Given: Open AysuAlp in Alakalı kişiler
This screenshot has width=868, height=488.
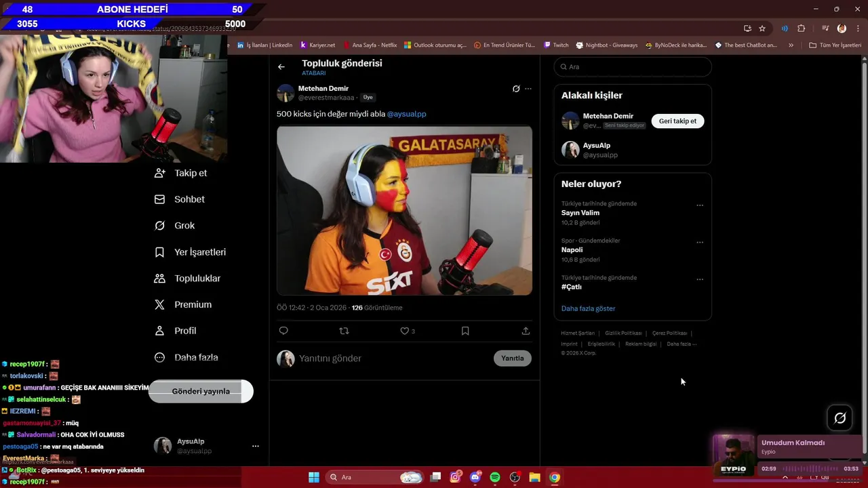Looking at the screenshot, I should click(597, 145).
